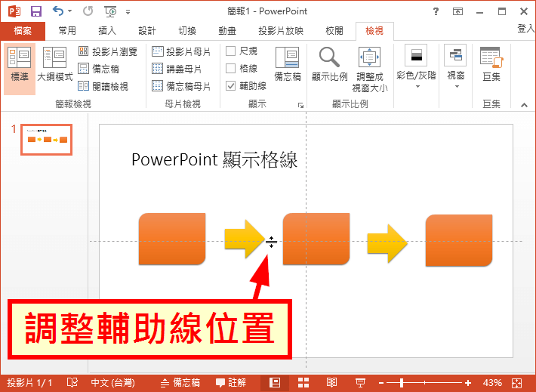The image size is (536, 392).
Task: Open 備忘稿母片 notes master
Action: coord(181,86)
